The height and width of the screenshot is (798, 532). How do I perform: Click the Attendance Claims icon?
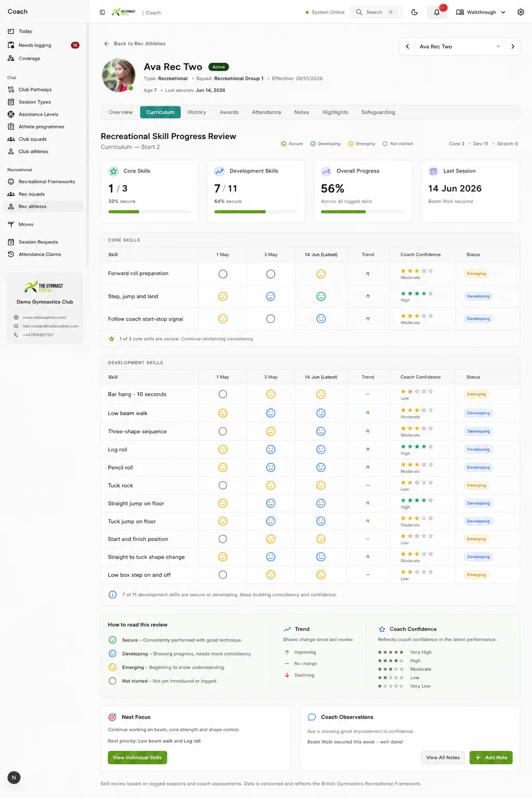tap(11, 255)
